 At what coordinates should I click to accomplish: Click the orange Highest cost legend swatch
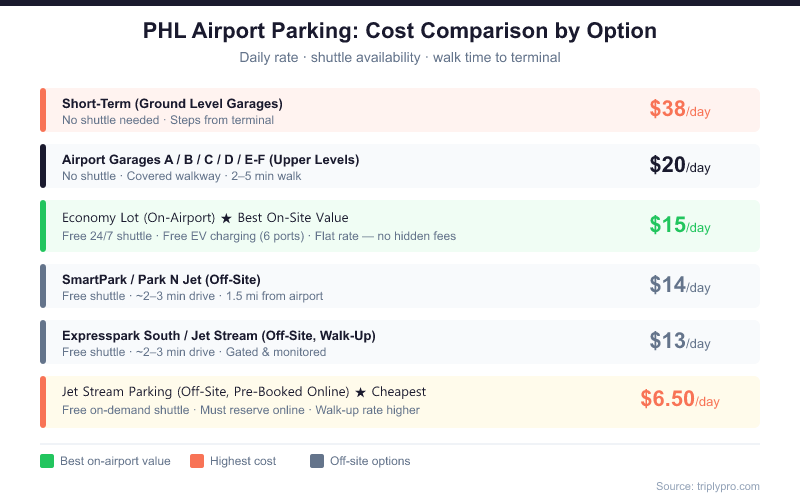197,461
